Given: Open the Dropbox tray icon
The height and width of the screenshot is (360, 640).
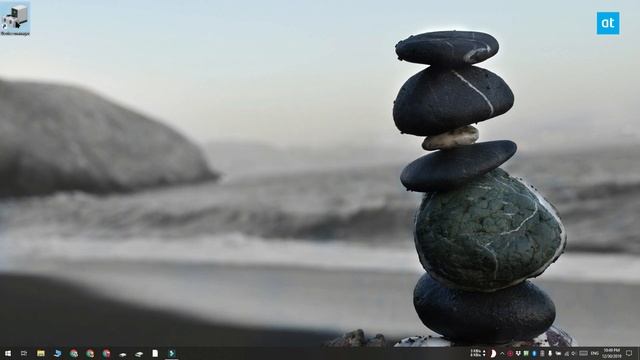Looking at the screenshot, I should click(518, 353).
